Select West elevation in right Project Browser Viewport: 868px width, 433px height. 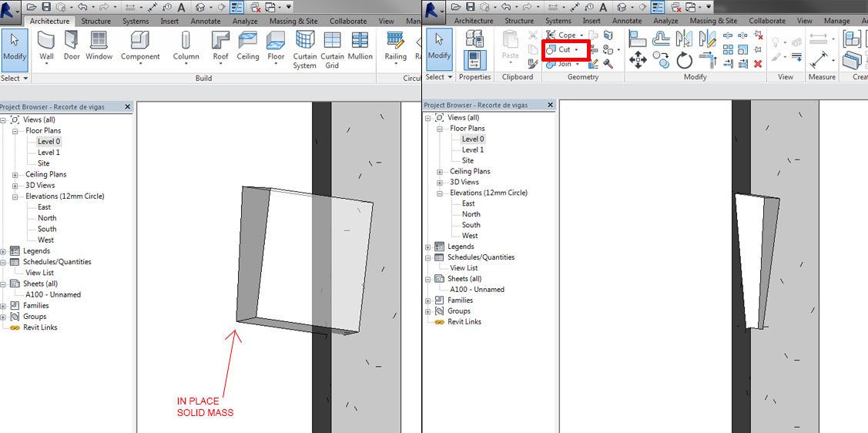pos(470,236)
